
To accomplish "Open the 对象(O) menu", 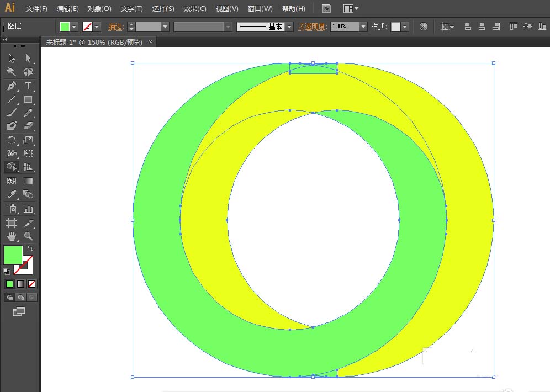I will coord(99,9).
